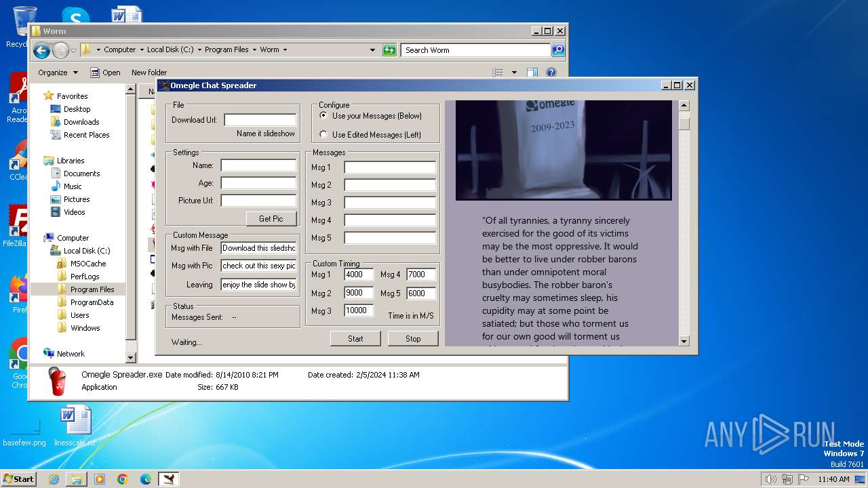Click the green refresh button in address bar

point(389,50)
